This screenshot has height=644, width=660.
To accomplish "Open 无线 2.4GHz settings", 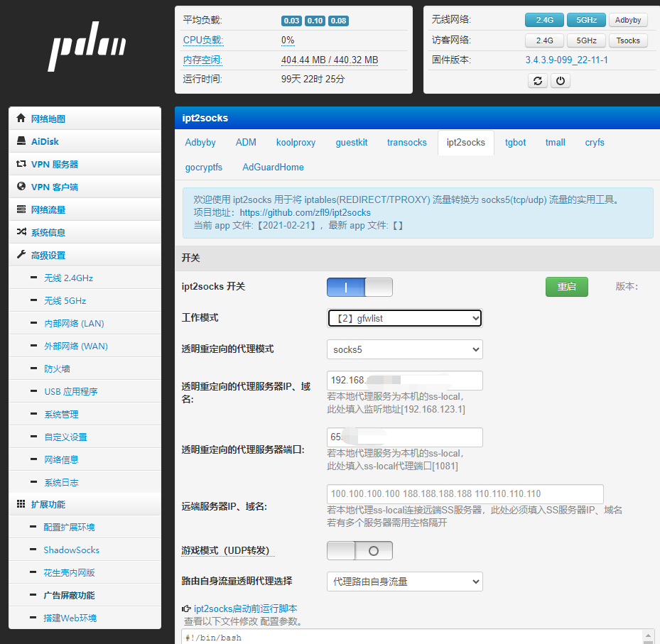I will point(68,278).
